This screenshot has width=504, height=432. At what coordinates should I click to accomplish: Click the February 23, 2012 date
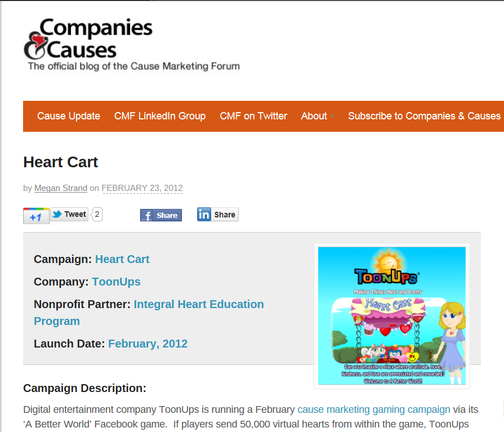[142, 188]
